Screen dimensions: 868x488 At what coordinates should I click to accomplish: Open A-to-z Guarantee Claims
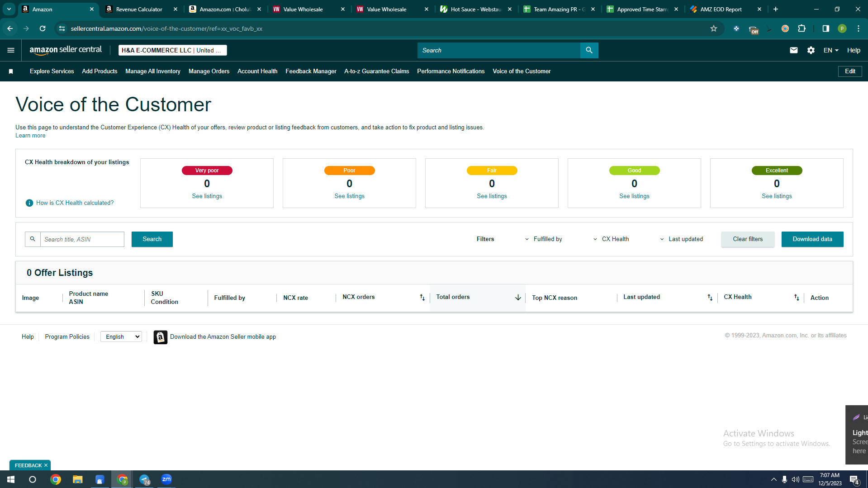[376, 71]
